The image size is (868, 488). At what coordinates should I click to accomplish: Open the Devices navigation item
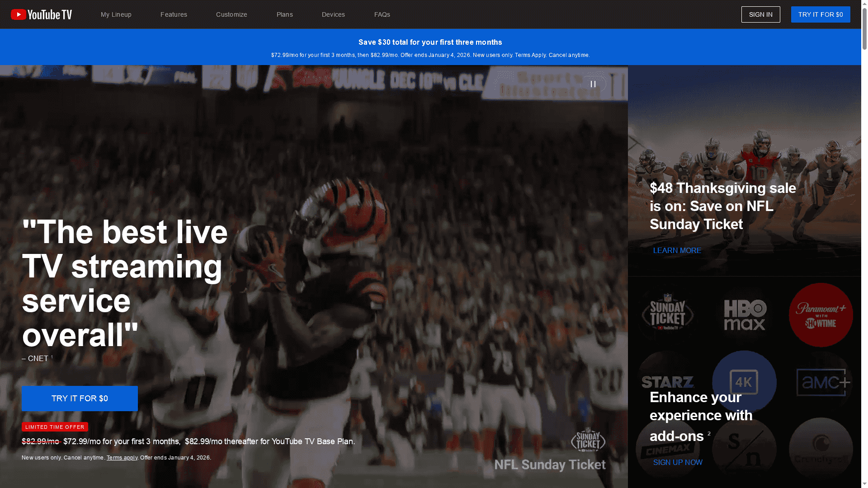(x=333, y=14)
